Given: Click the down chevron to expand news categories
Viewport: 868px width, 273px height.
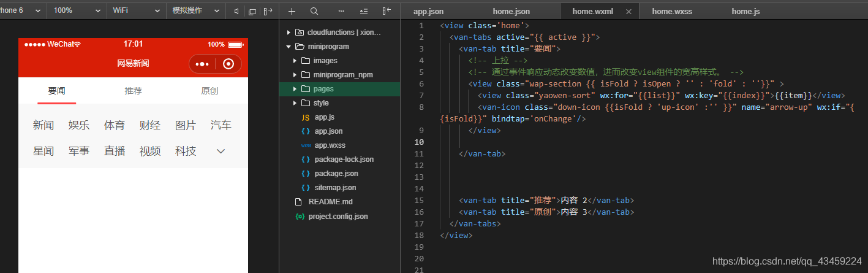Looking at the screenshot, I should (x=221, y=151).
